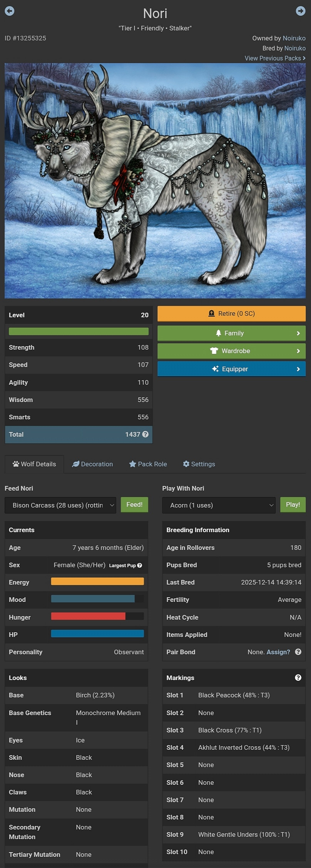The height and width of the screenshot is (868, 311).
Task: Expand View Previous Packs
Action: (x=275, y=58)
